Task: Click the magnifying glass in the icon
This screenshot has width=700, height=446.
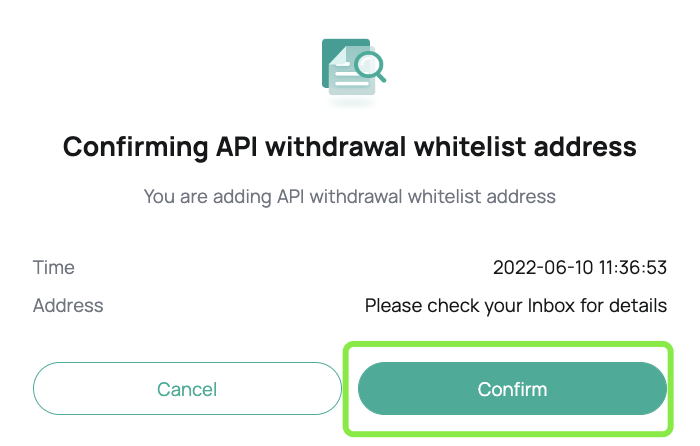Action: pyautogui.click(x=370, y=66)
